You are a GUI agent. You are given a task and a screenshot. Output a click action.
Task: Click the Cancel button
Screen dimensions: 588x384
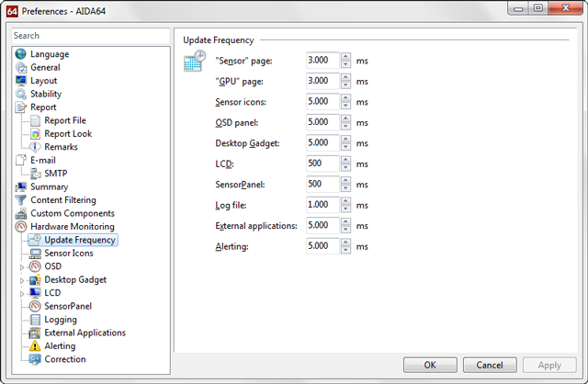[x=490, y=365]
